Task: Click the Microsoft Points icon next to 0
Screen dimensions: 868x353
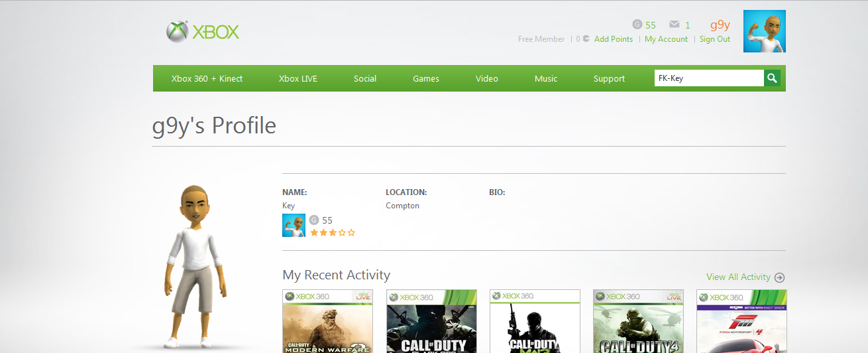Action: click(585, 39)
